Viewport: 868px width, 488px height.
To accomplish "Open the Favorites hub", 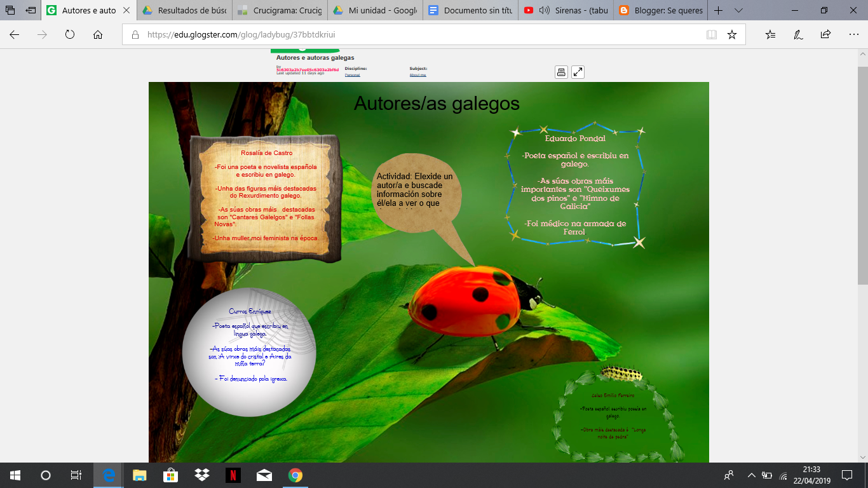I will pos(770,35).
